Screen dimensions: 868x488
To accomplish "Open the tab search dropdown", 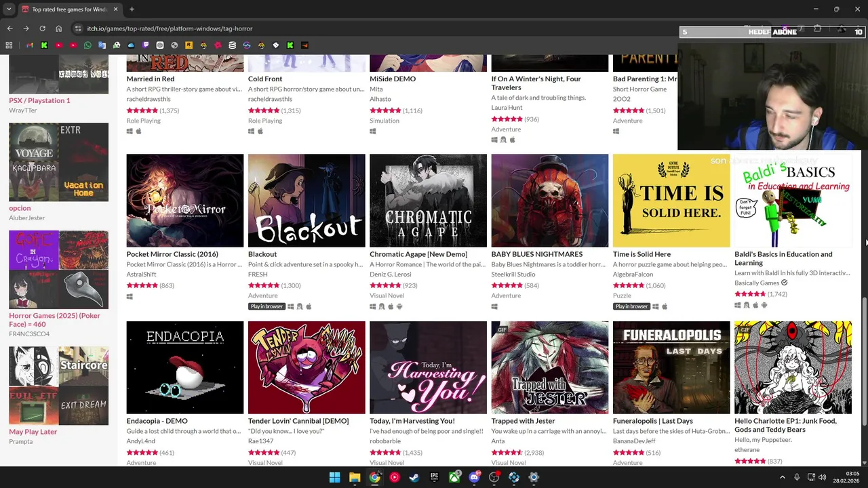I will 9,9.
